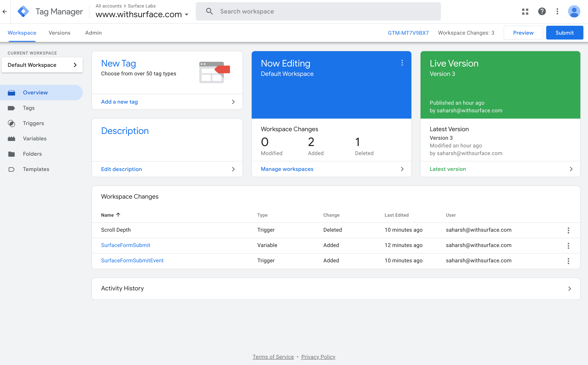Screen dimensions: 588x365
Task: Click All accounts breadcrumb
Action: click(x=109, y=6)
